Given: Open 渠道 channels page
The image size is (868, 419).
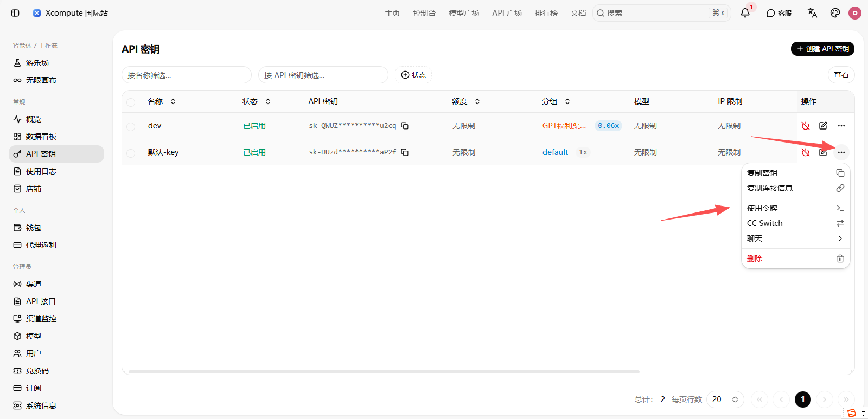Looking at the screenshot, I should coord(56,284).
